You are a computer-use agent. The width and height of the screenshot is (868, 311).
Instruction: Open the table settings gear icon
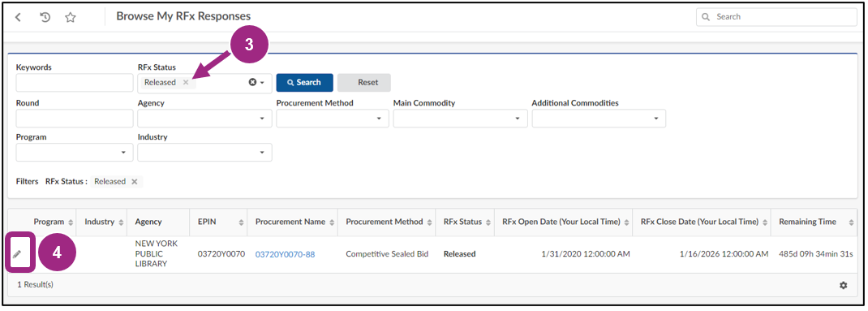pyautogui.click(x=843, y=285)
